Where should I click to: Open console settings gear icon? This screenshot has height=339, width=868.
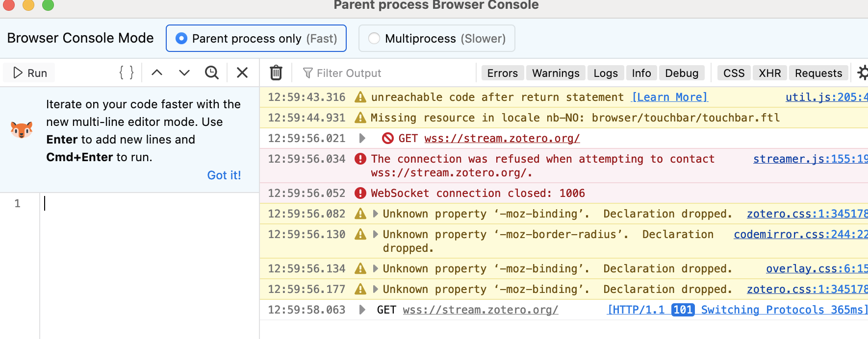tap(862, 73)
